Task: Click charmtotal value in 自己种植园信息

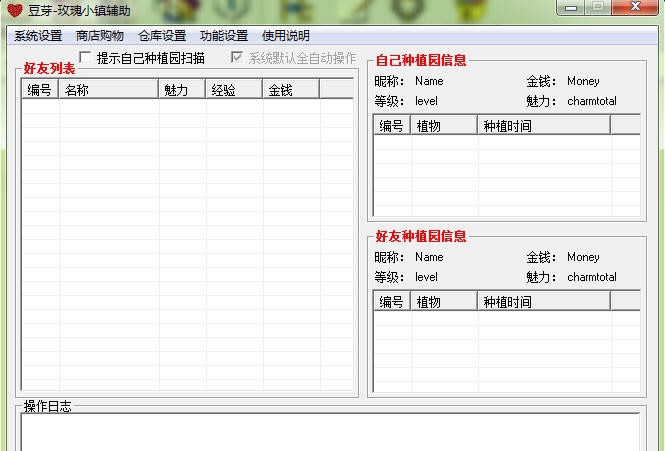Action: tap(592, 101)
